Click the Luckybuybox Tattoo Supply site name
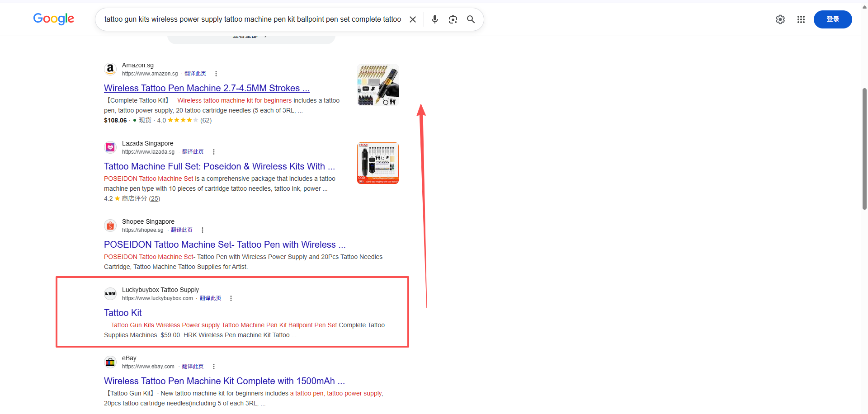The height and width of the screenshot is (414, 868). click(x=160, y=290)
